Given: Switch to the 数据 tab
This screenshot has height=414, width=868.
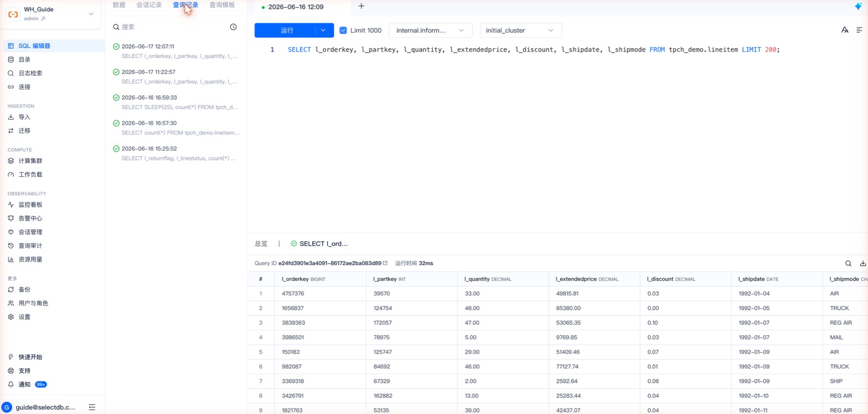Looking at the screenshot, I should click(119, 5).
